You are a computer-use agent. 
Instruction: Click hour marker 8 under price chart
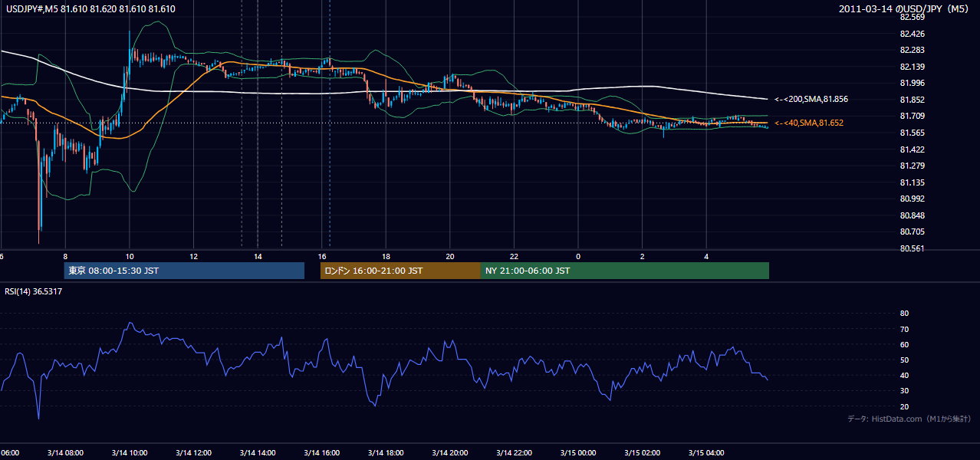pyautogui.click(x=65, y=257)
